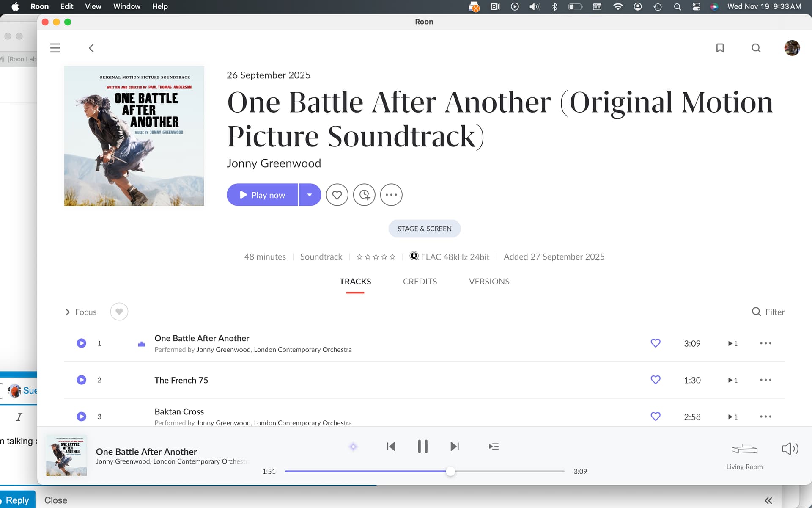Switch to the CREDITS tab

(x=420, y=282)
